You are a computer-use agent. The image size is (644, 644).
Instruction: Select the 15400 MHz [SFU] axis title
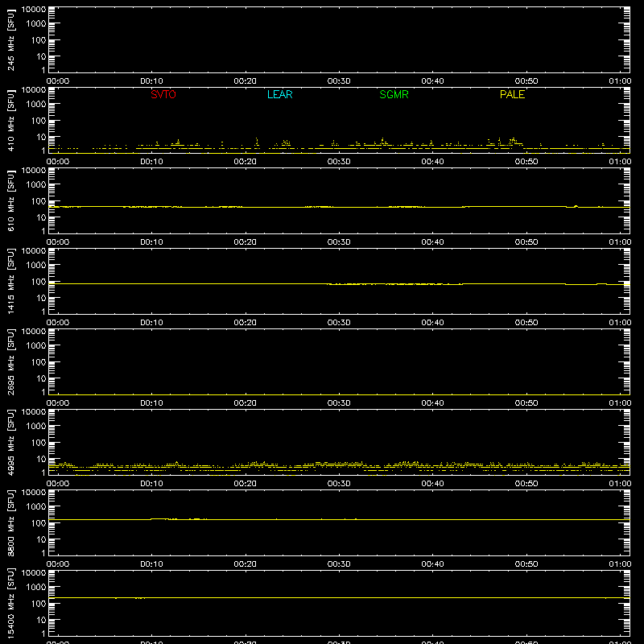tap(10, 603)
